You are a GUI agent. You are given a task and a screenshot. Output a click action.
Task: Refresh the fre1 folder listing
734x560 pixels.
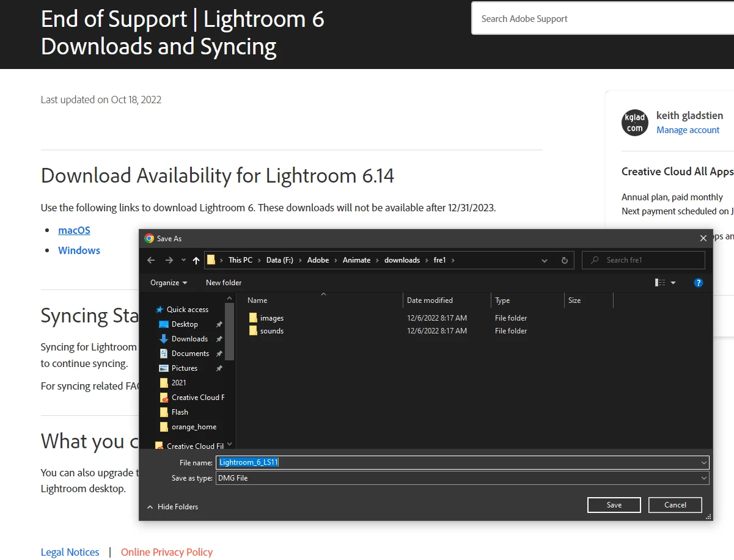point(565,260)
